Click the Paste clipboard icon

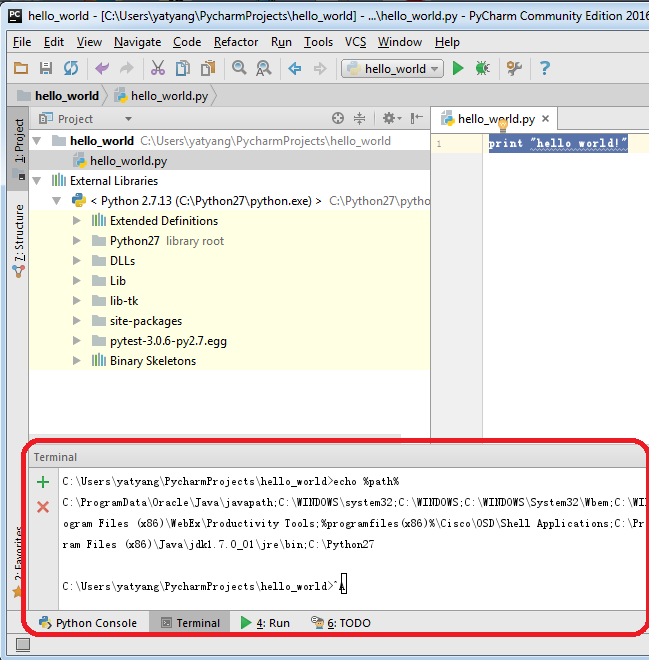[208, 68]
